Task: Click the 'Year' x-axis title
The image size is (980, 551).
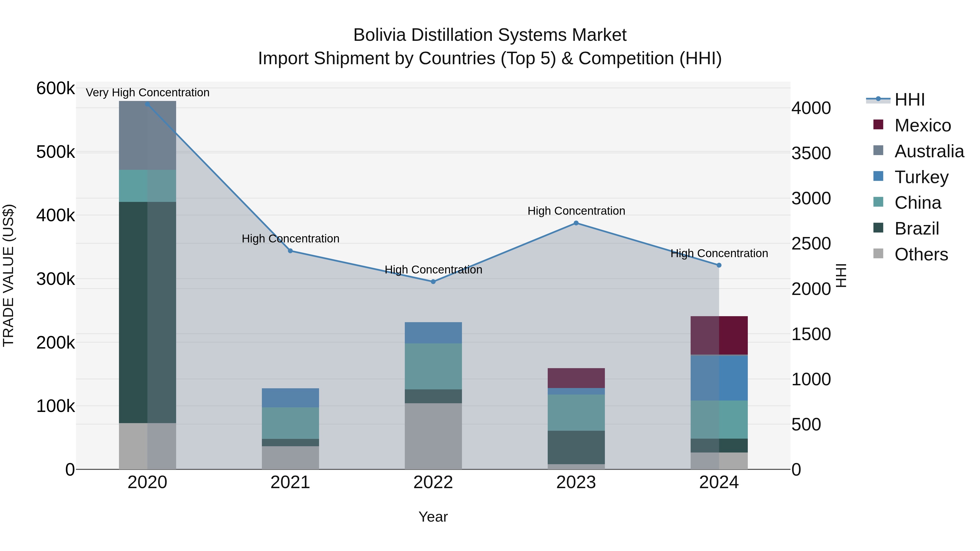Action: pos(433,517)
